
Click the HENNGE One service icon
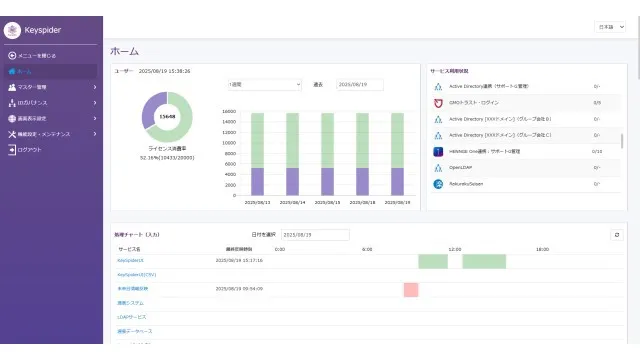(438, 151)
